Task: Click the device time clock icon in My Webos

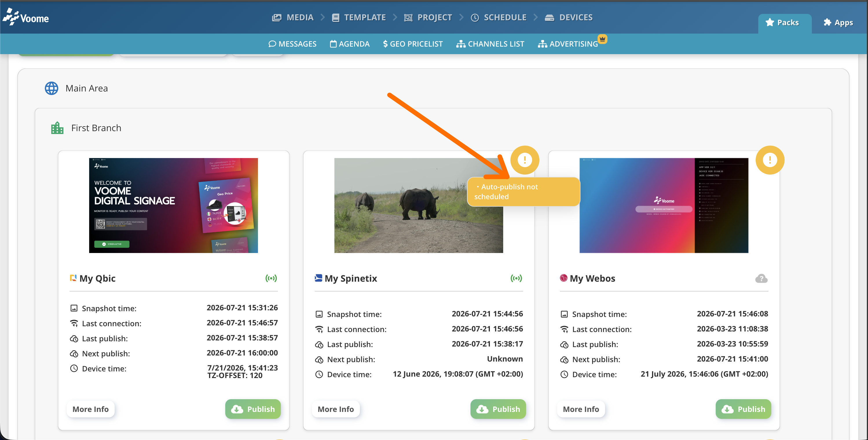Action: pyautogui.click(x=564, y=374)
